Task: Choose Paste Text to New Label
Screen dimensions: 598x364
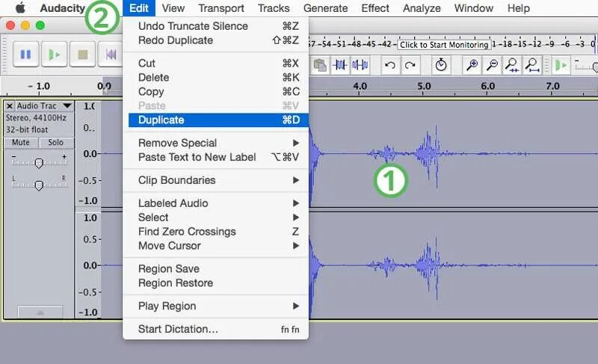Action: (216, 157)
